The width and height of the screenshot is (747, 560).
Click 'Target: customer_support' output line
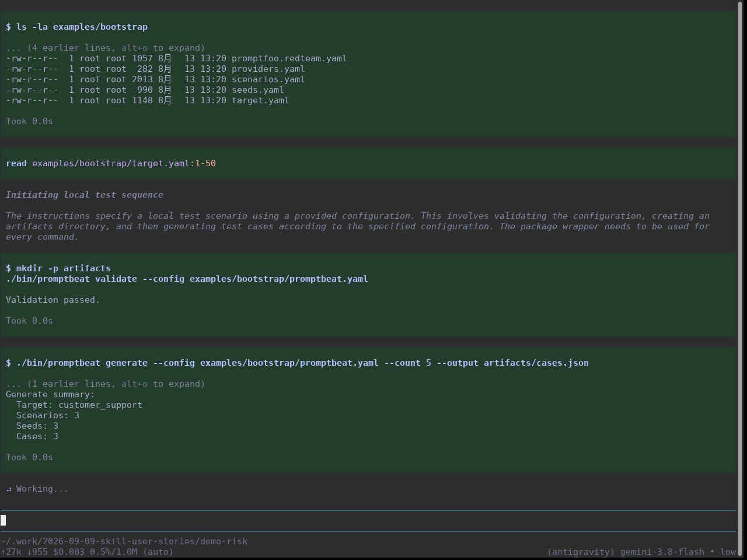(79, 405)
